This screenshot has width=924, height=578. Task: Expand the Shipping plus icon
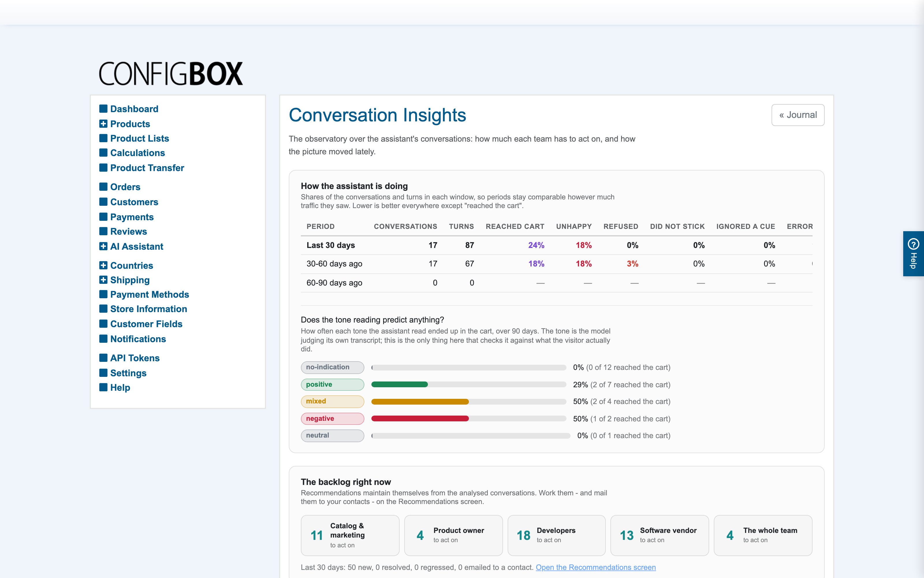point(103,280)
